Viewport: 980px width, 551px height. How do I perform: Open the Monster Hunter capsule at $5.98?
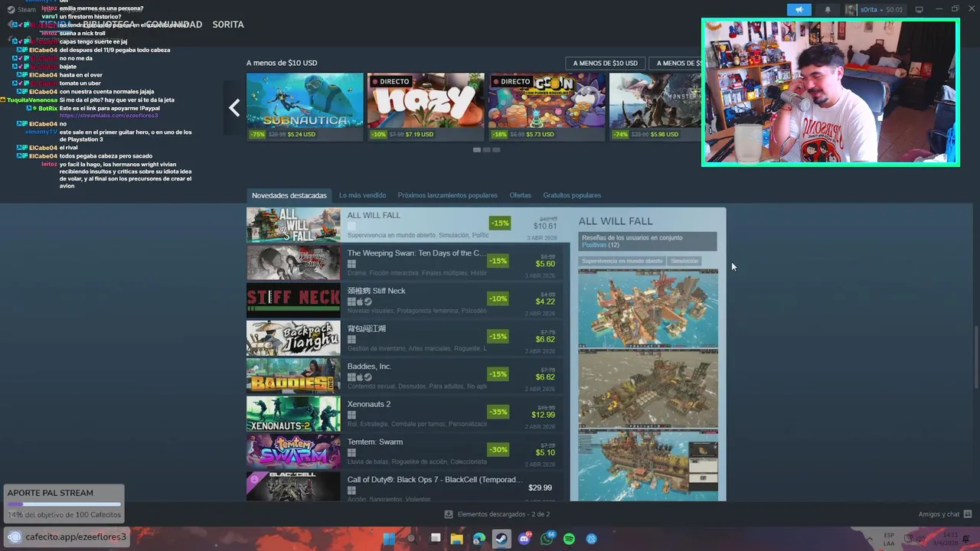(x=655, y=107)
